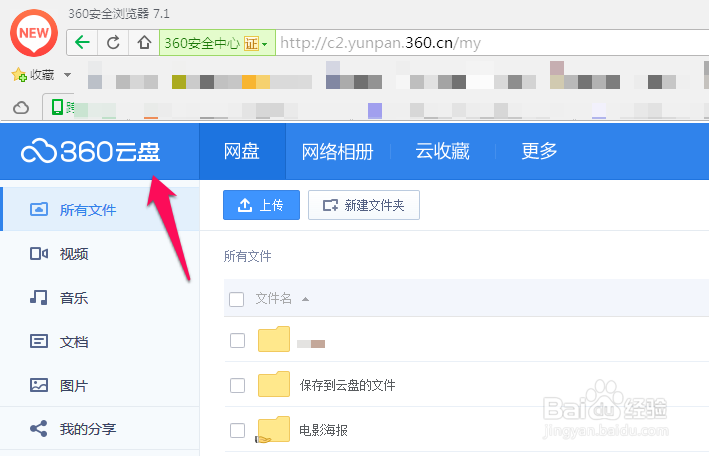Click the browser back arrow button

(x=82, y=43)
